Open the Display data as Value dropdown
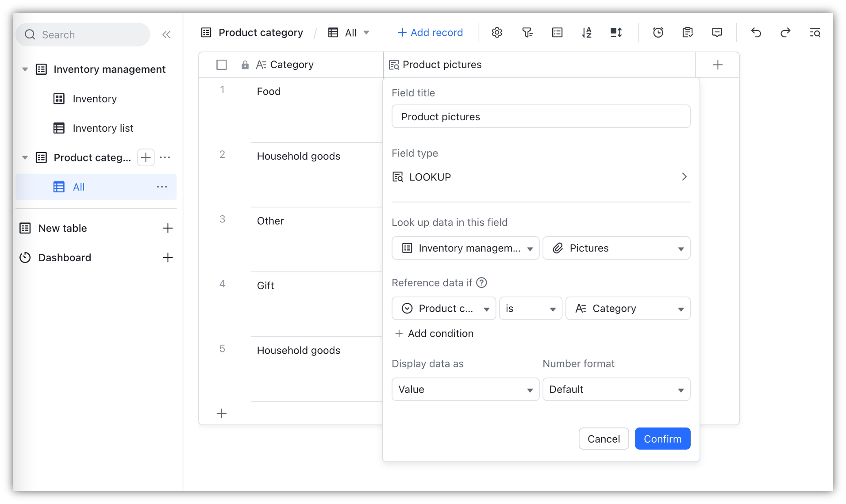846x504 pixels. (465, 389)
